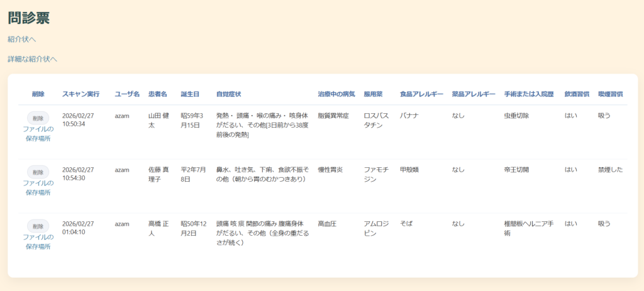
Task: Open the 詳細な紹介状へ link
Action: (32, 59)
